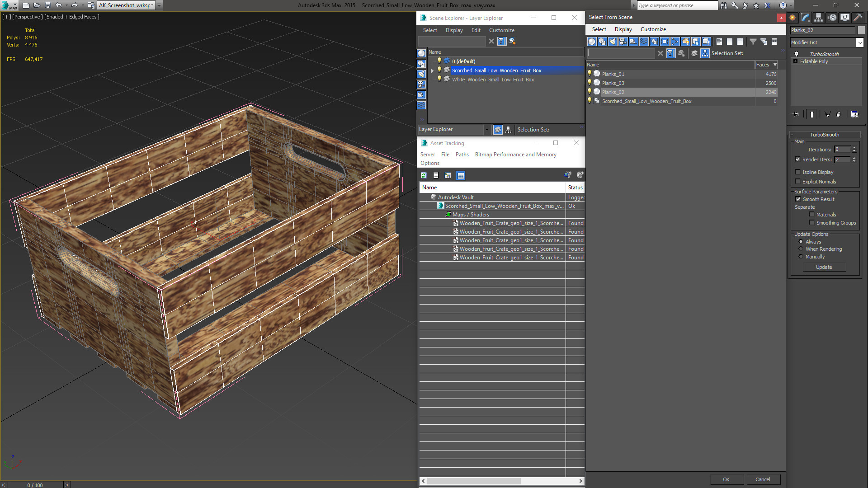Open the Motion command panel tab
868x488 pixels.
coord(832,18)
